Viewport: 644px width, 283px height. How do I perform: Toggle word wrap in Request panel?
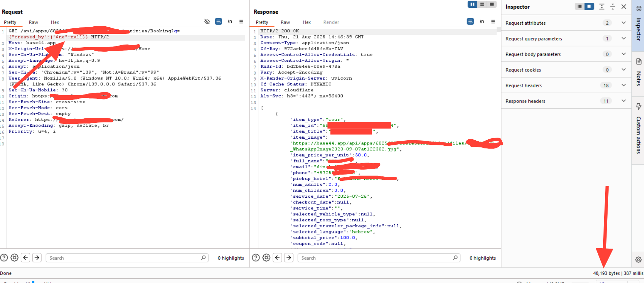pyautogui.click(x=219, y=22)
